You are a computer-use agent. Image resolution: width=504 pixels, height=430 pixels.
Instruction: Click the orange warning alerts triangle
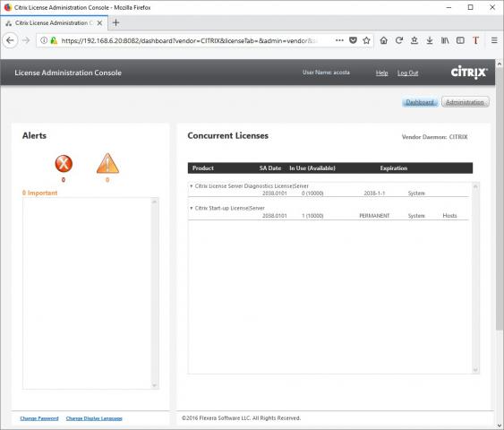107,163
